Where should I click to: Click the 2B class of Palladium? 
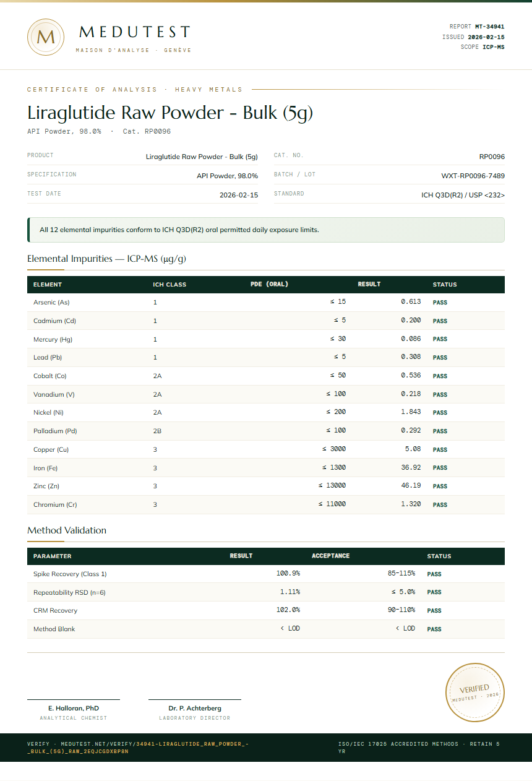click(157, 431)
